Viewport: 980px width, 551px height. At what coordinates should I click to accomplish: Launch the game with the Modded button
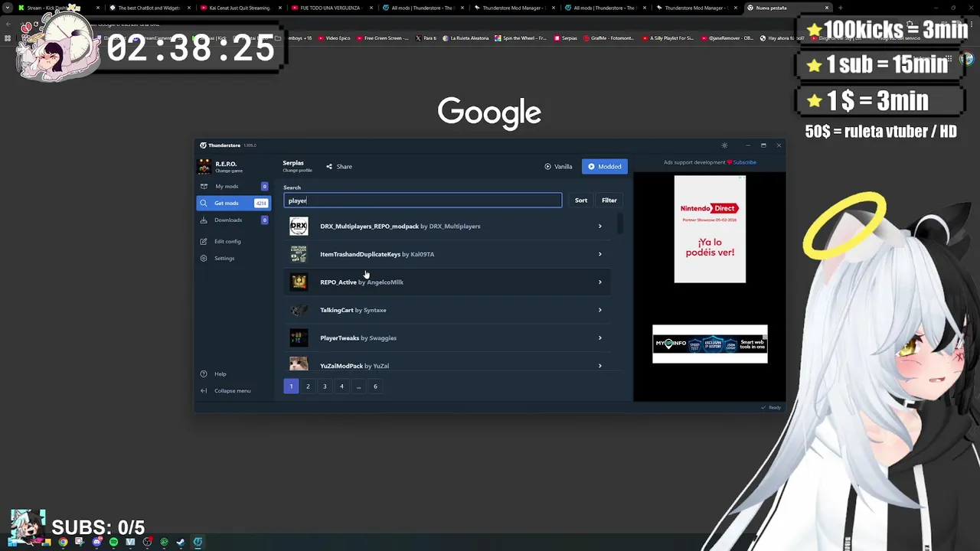point(604,166)
